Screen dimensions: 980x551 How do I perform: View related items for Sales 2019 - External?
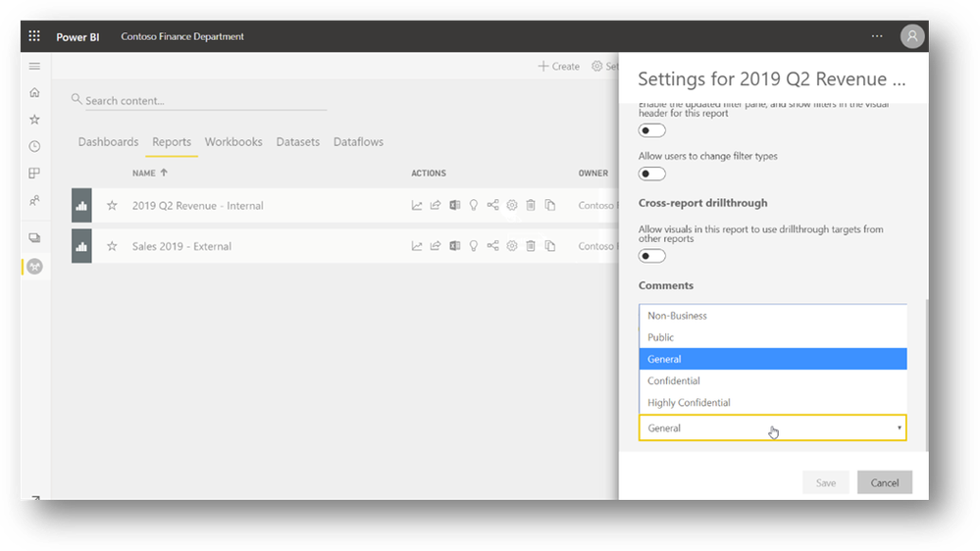[x=493, y=246]
